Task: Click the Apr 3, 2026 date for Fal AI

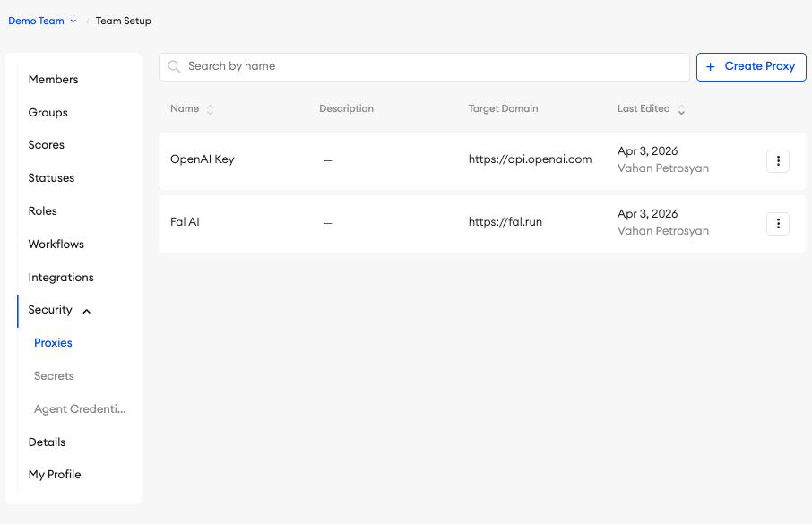Action: [x=648, y=214]
